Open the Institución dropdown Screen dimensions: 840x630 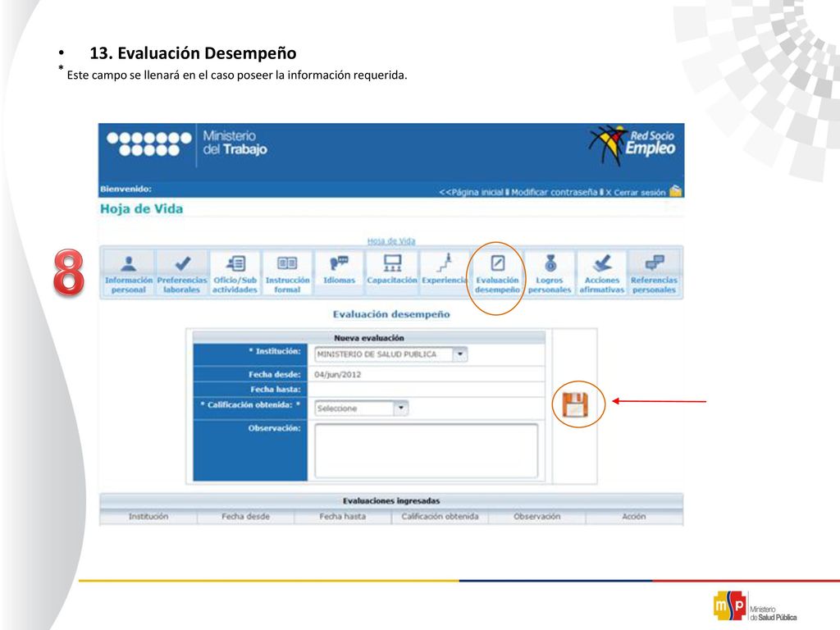coord(391,354)
